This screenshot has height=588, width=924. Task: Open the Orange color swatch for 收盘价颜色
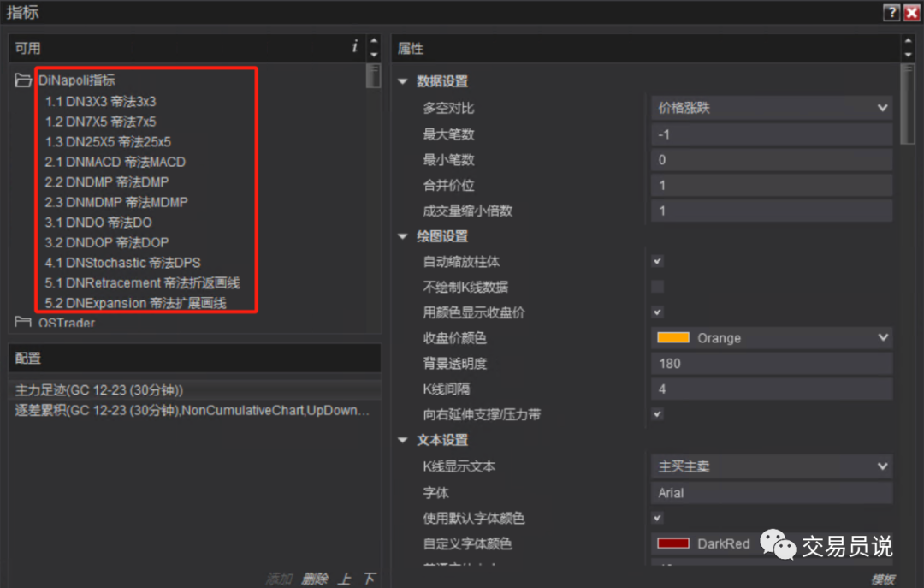(x=673, y=337)
